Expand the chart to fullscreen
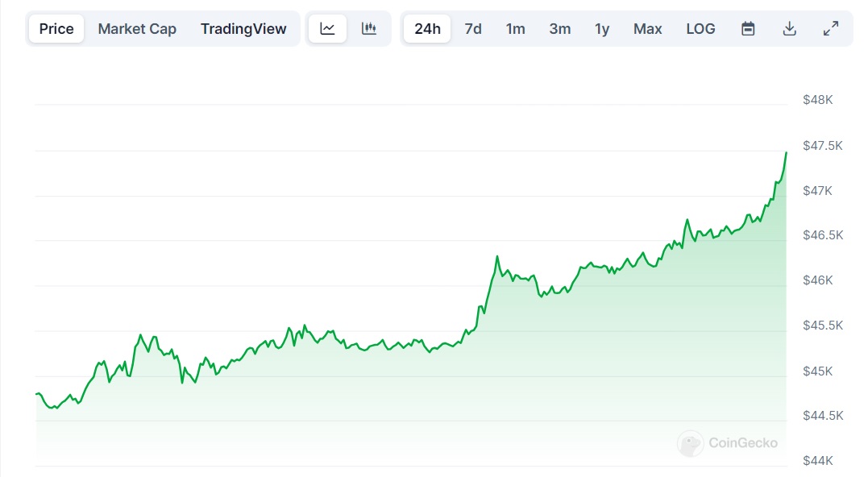 point(831,28)
